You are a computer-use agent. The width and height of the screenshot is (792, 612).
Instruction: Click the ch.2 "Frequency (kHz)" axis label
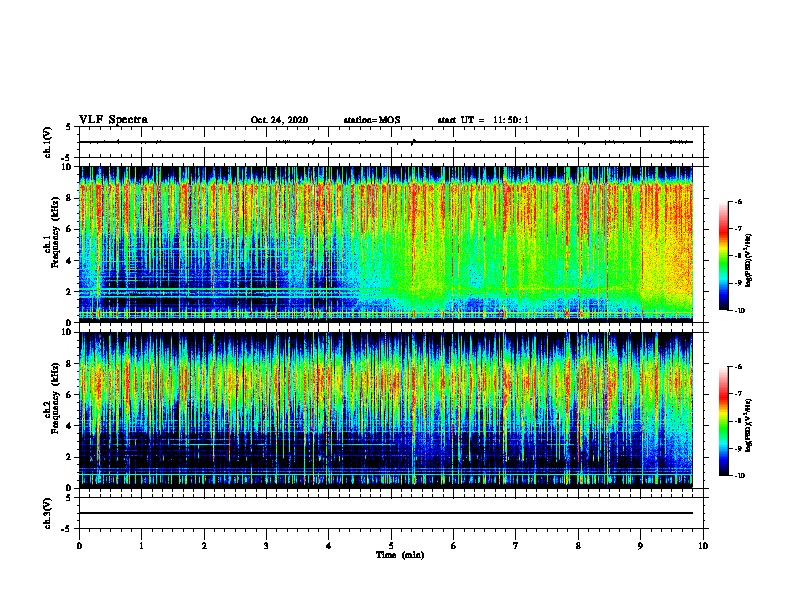click(x=55, y=398)
